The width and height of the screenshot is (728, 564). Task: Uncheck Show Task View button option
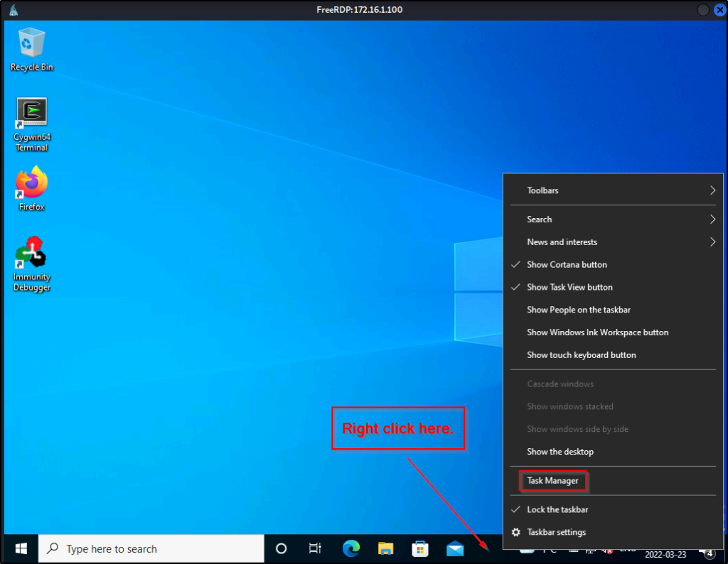click(x=569, y=287)
